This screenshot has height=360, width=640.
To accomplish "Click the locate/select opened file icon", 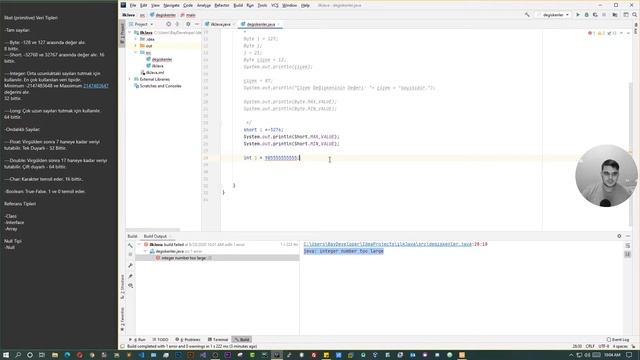I will (x=169, y=24).
